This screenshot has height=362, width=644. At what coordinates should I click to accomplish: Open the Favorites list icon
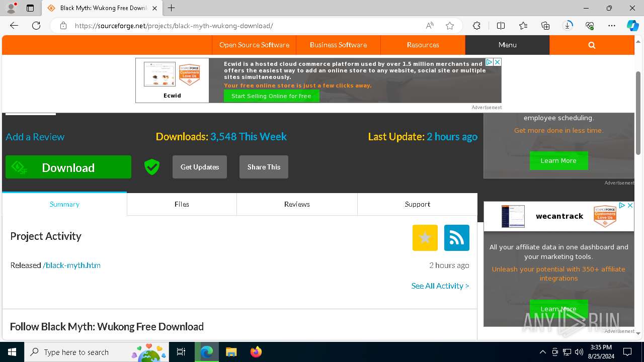click(x=523, y=26)
